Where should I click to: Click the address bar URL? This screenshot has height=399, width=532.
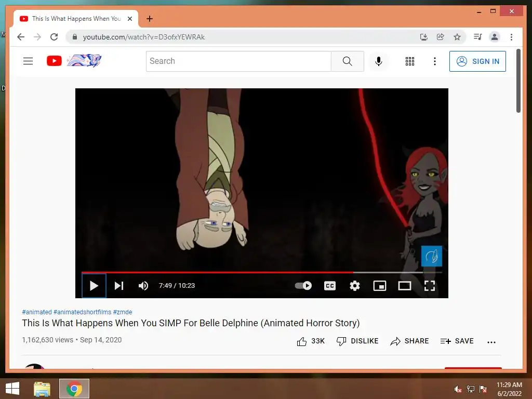pos(143,37)
